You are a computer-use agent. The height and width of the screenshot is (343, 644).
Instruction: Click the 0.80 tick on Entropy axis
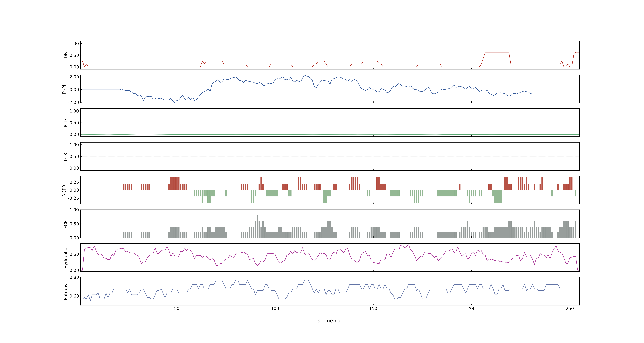pos(74,277)
